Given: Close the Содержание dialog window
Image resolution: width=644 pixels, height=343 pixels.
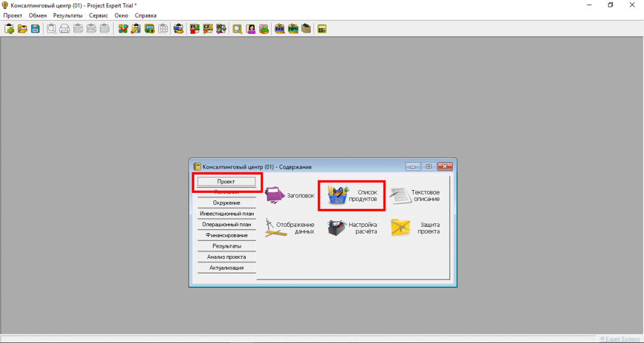Looking at the screenshot, I should 445,166.
